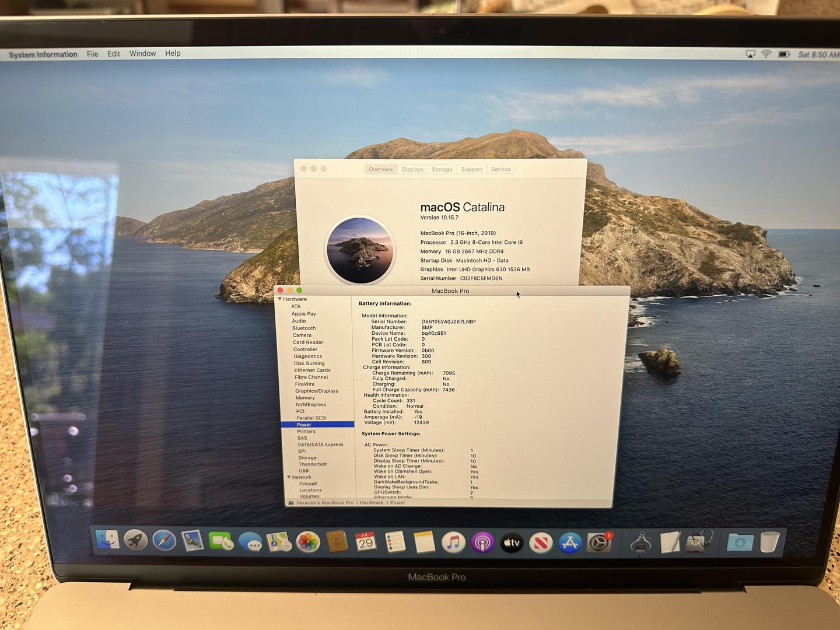Switch to Storage tab in About window

pos(442,169)
